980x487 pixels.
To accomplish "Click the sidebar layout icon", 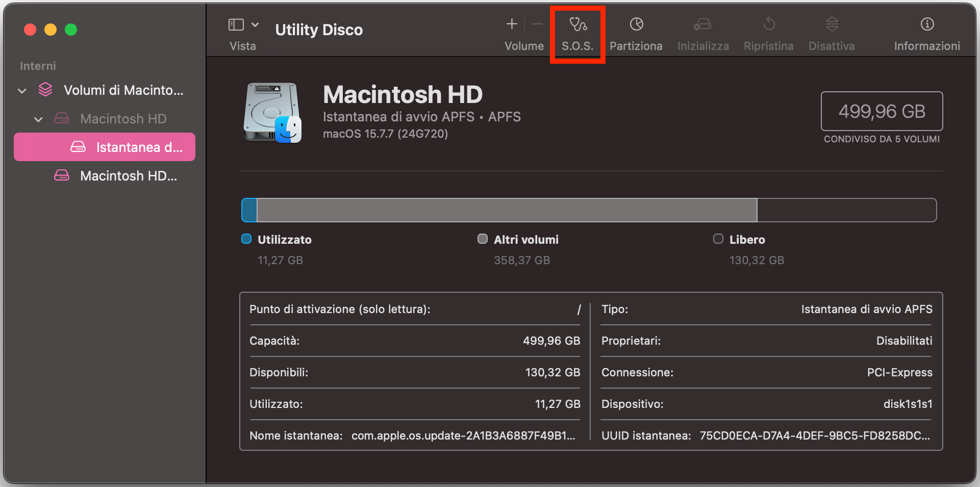I will (x=236, y=24).
